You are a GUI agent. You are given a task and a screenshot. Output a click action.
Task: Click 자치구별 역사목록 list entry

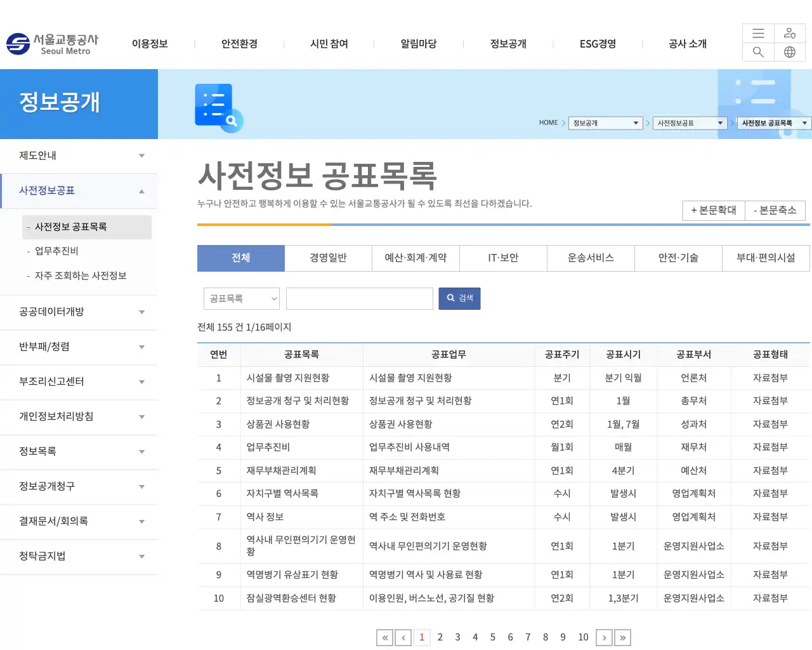click(282, 494)
